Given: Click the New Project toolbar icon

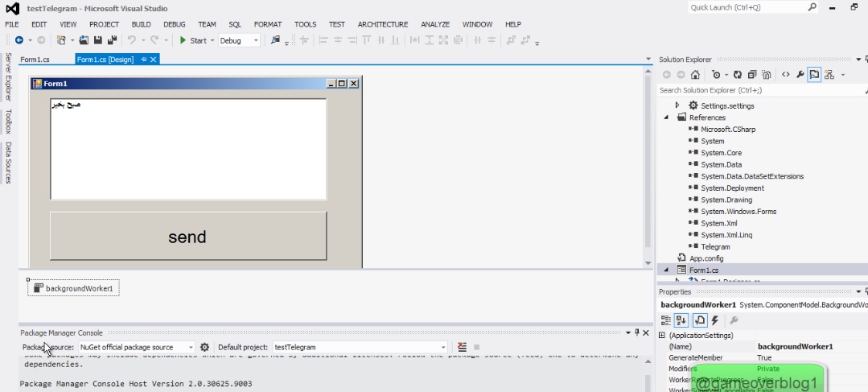Looking at the screenshot, I should [x=61, y=40].
